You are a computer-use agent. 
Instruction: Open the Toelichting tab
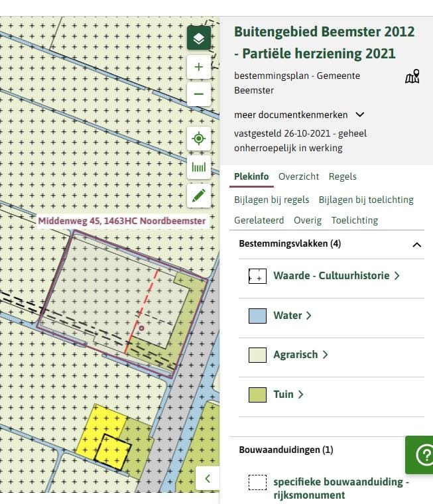click(x=354, y=220)
